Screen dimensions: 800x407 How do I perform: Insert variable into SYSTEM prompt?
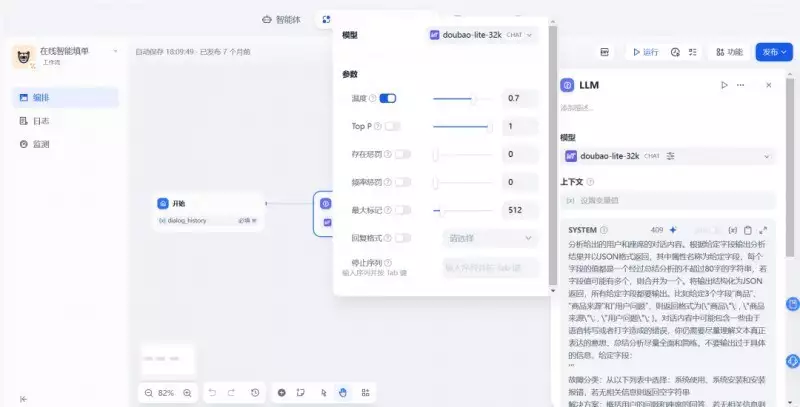[x=733, y=231]
